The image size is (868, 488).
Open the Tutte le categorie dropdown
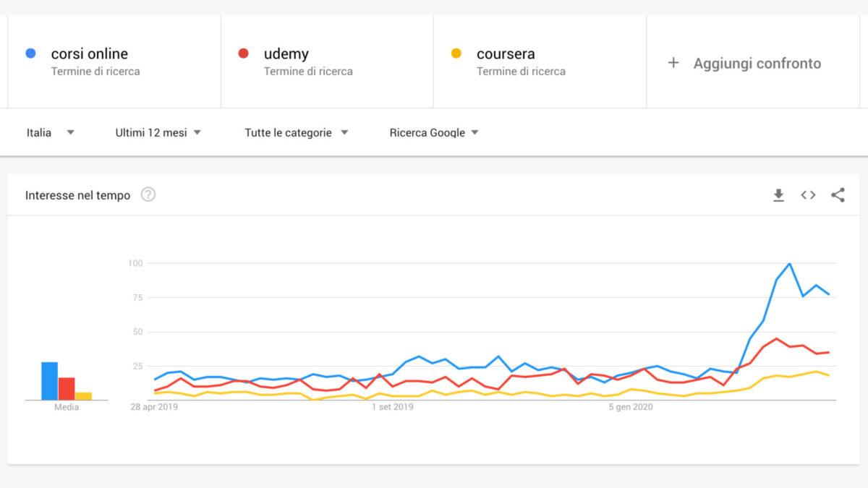click(x=297, y=132)
